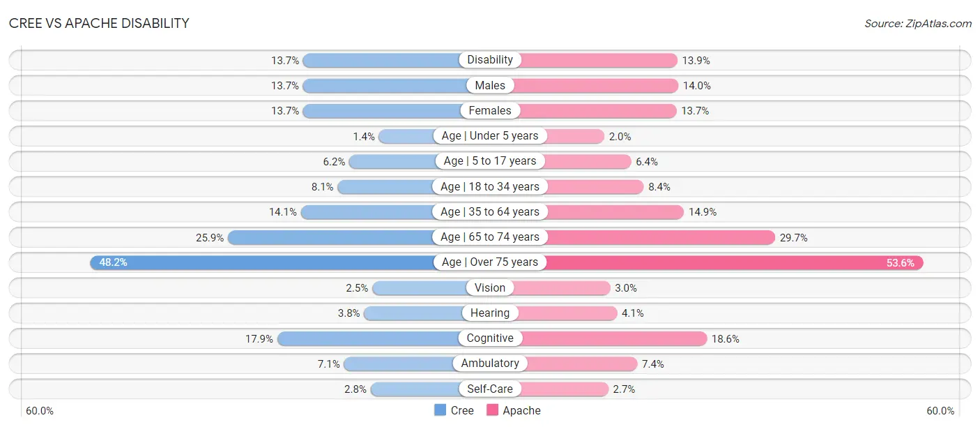Viewport: 980px width, 427px height.
Task: Select the Ambulatory category label
Action: point(490,364)
